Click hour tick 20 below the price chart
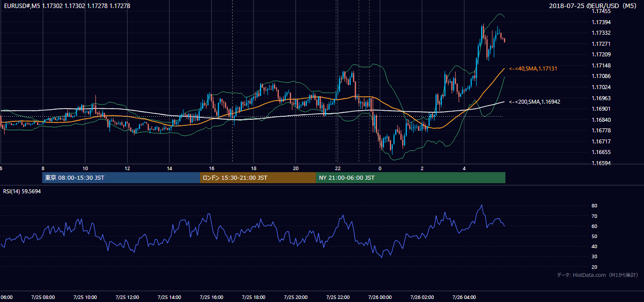This screenshot has height=302, width=644. tap(296, 168)
